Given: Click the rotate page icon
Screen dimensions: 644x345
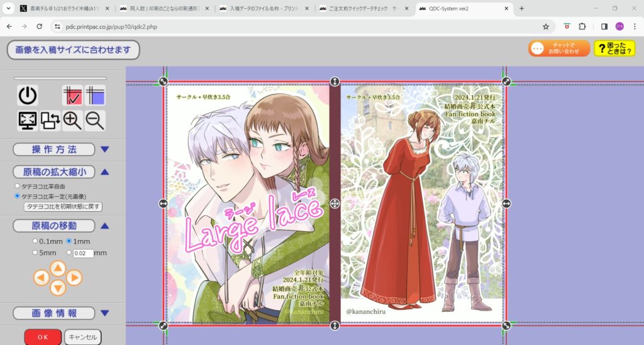Looking at the screenshot, I should pos(50,120).
